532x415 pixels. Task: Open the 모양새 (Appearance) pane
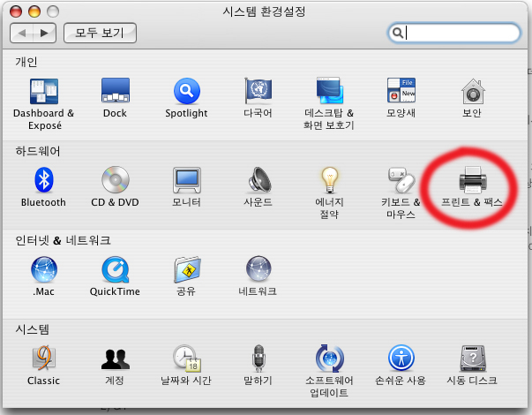point(401,92)
